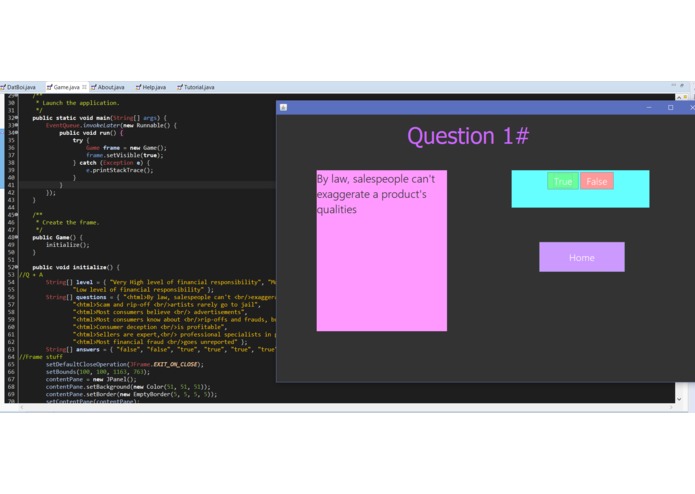The image size is (695, 494).
Task: Click the editor vertical scrollbar up arrow
Action: (x=679, y=97)
